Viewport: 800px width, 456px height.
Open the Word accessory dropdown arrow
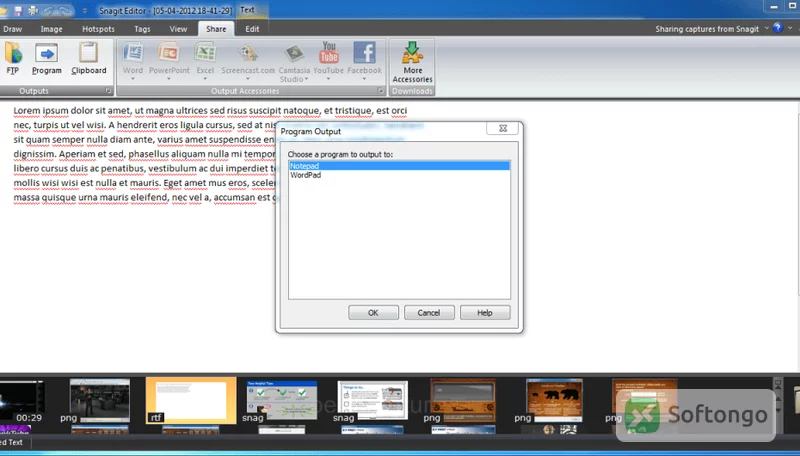point(133,79)
